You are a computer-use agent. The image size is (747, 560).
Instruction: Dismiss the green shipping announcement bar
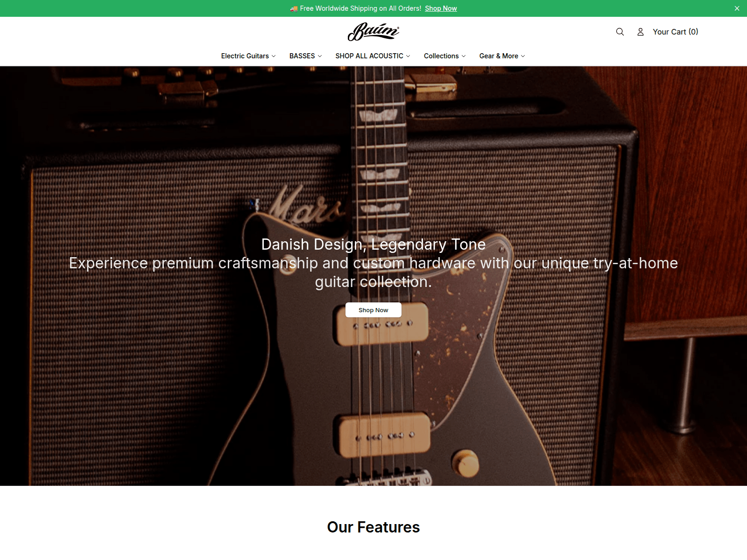(x=737, y=8)
